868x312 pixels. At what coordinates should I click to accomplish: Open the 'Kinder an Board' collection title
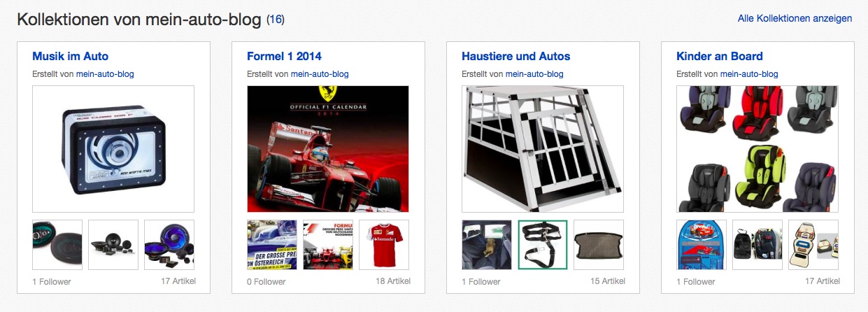point(719,56)
